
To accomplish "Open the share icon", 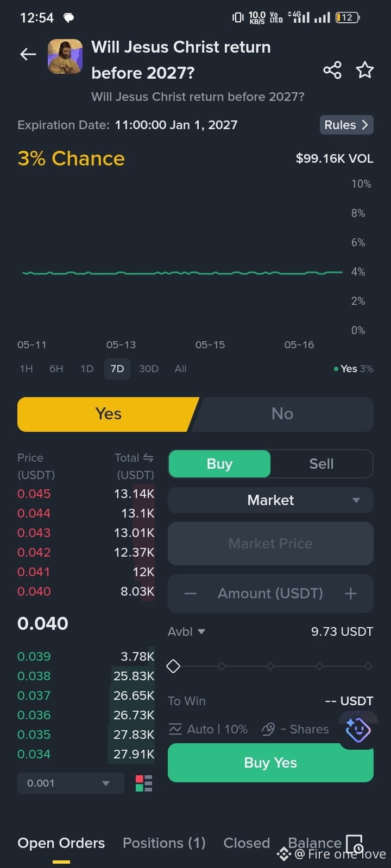I will pos(332,70).
